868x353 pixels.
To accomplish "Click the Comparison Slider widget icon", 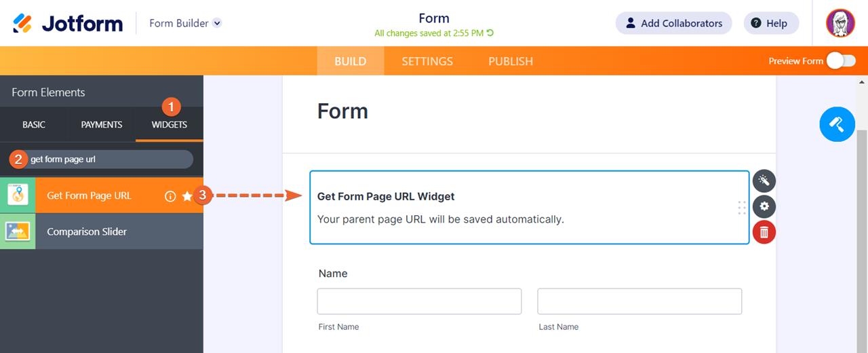I will tap(18, 231).
